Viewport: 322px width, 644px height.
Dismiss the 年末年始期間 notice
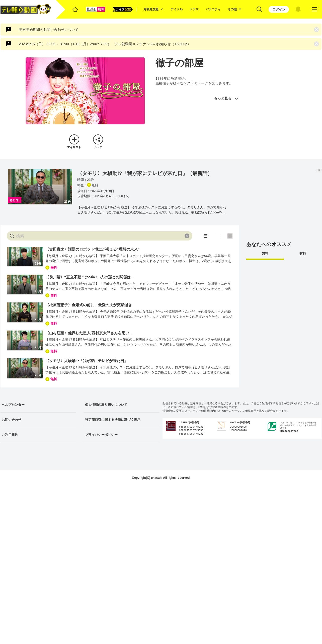click(x=316, y=30)
